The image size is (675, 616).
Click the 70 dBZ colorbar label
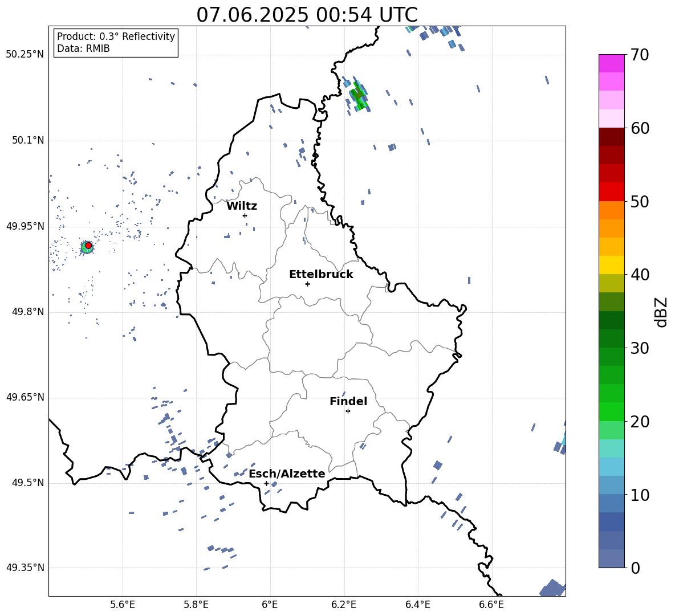(639, 55)
